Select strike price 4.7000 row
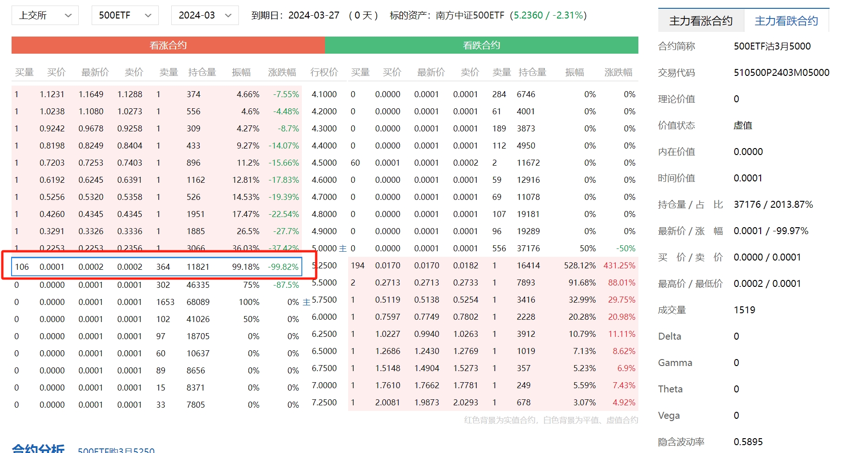This screenshot has height=453, width=868. [324, 197]
